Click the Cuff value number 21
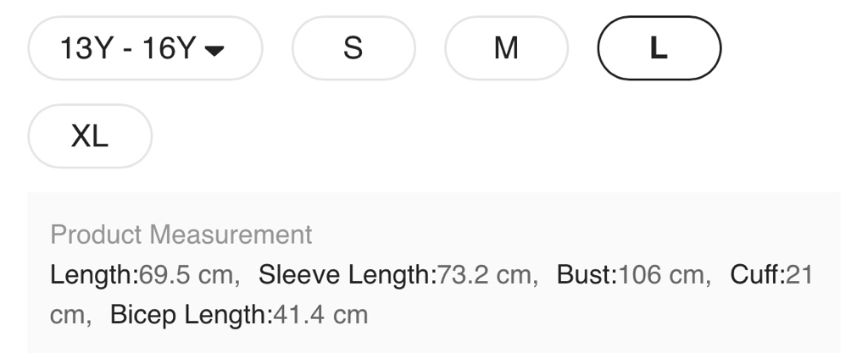The width and height of the screenshot is (868, 353). [800, 275]
